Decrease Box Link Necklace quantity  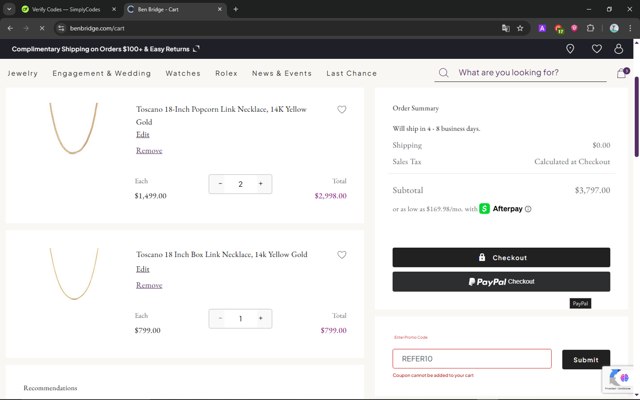(220, 318)
